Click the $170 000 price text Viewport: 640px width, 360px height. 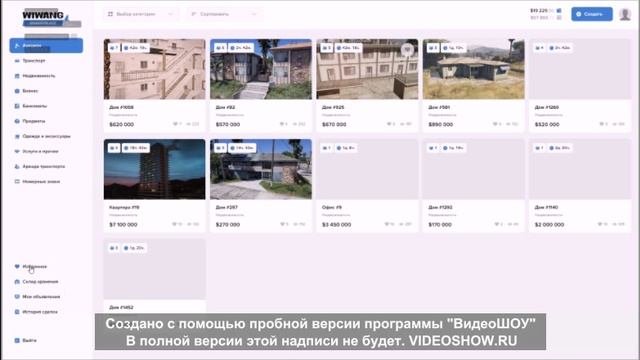click(x=440, y=224)
